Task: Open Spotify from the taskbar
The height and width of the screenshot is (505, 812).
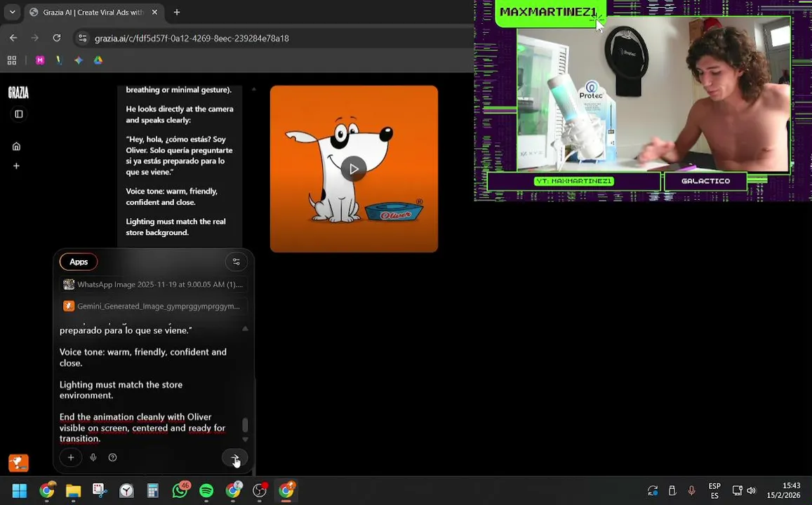Action: pos(206,490)
